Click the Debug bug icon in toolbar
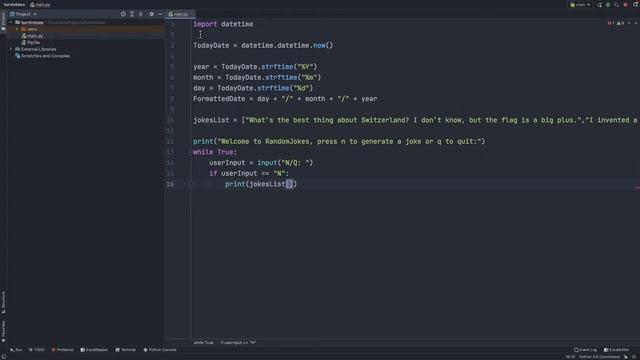Image resolution: width=640 pixels, height=360 pixels. (x=608, y=4)
